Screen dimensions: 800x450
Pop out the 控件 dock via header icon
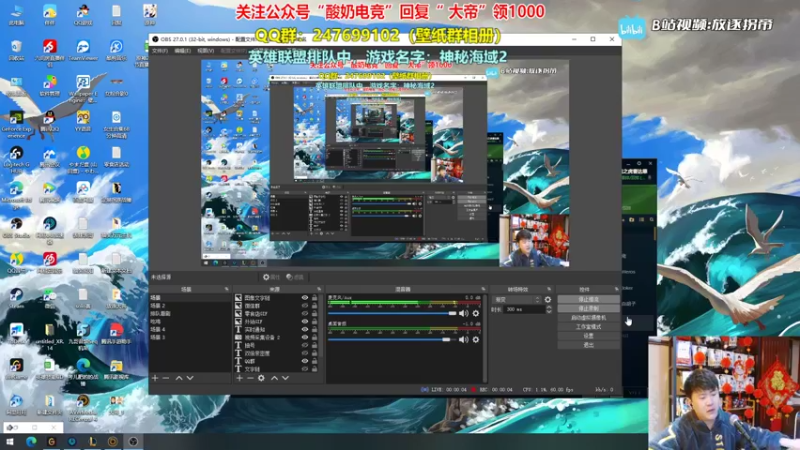pyautogui.click(x=616, y=289)
